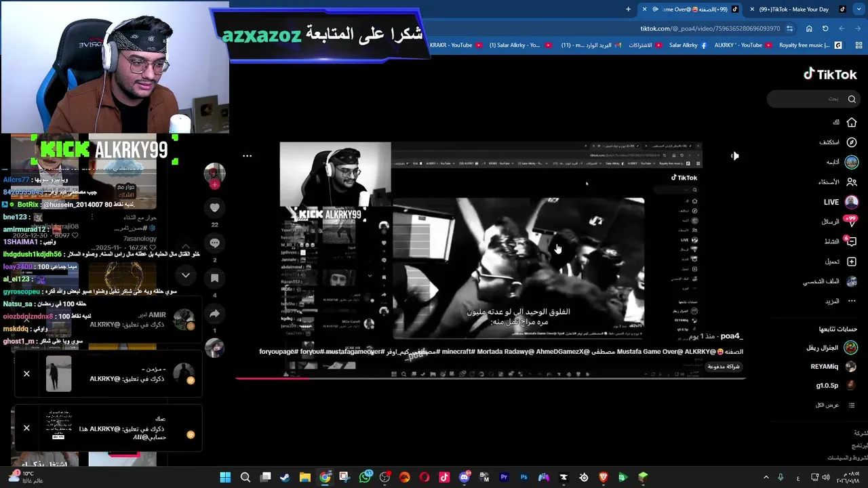Open 'Salar Alkrky' Facebook bookmark
Screen dimensions: 868x488
point(688,45)
